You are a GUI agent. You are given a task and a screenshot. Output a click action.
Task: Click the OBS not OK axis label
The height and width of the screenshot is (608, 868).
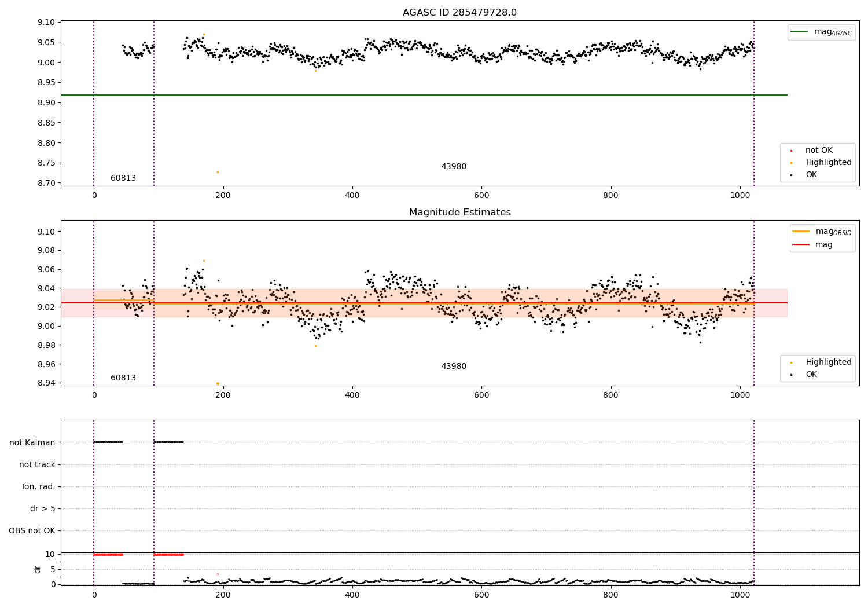tap(32, 531)
